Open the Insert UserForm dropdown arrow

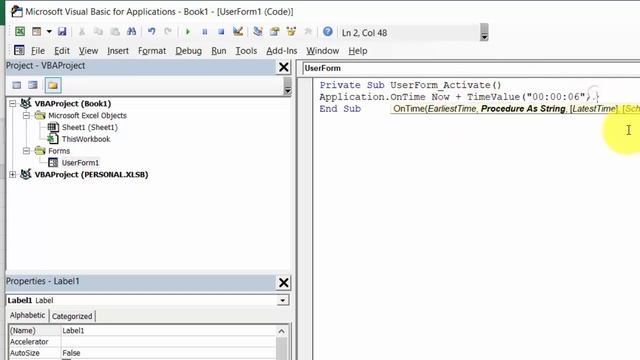point(49,31)
